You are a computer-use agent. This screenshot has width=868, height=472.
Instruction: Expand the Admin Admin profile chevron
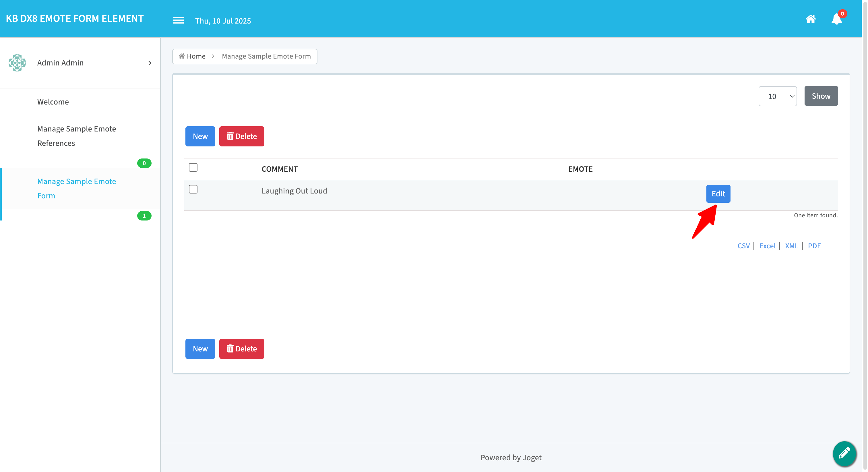coord(150,63)
